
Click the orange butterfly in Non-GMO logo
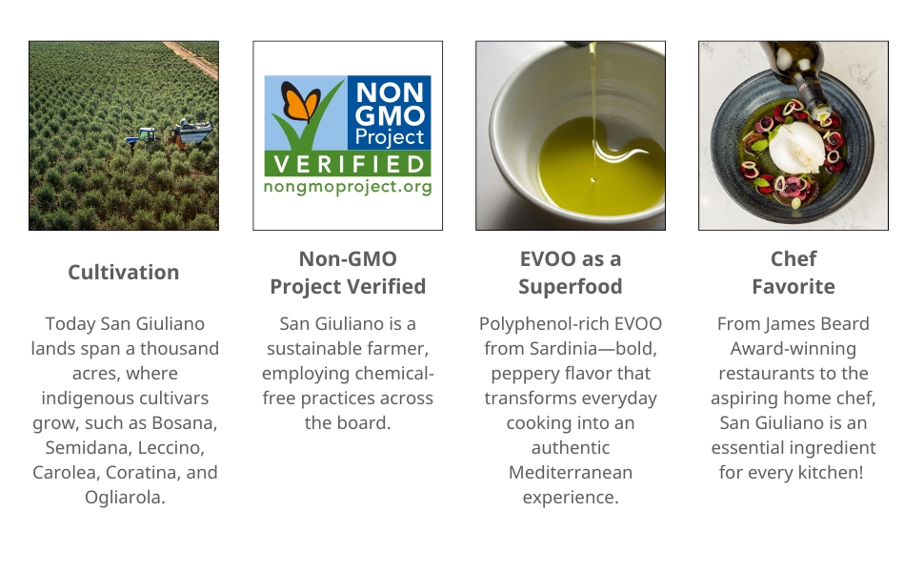click(x=299, y=102)
